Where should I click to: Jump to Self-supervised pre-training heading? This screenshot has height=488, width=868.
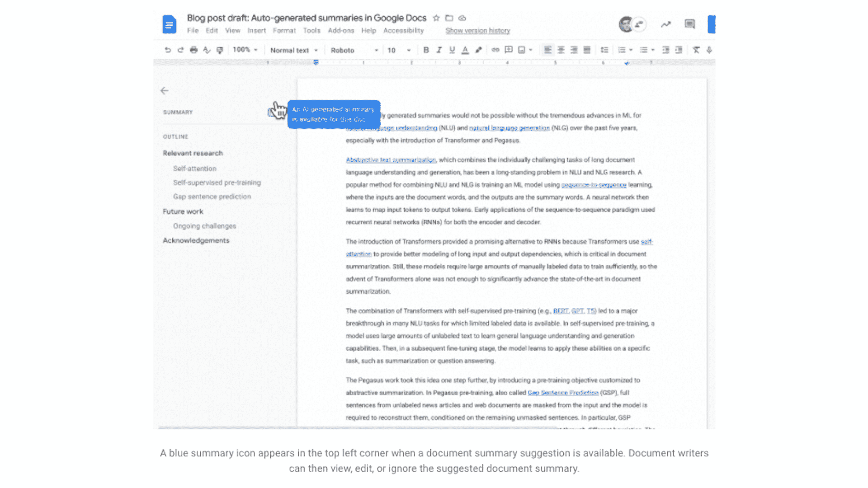coord(217,183)
